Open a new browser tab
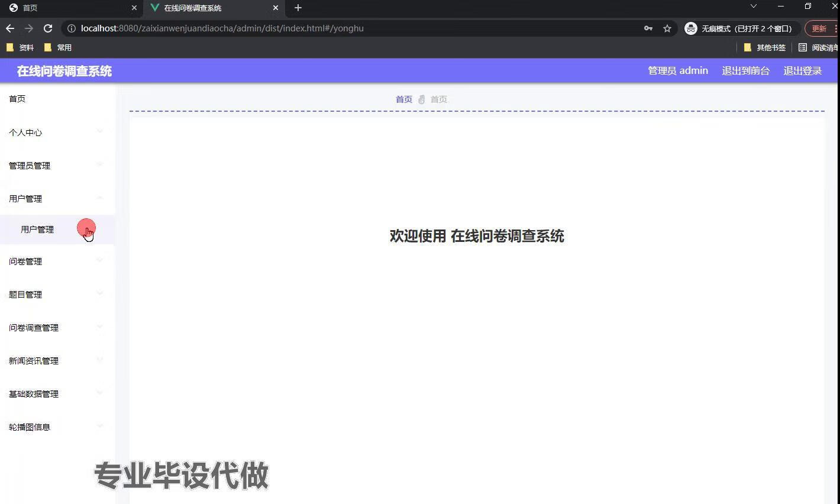Screen dimensions: 840x504 click(298, 8)
